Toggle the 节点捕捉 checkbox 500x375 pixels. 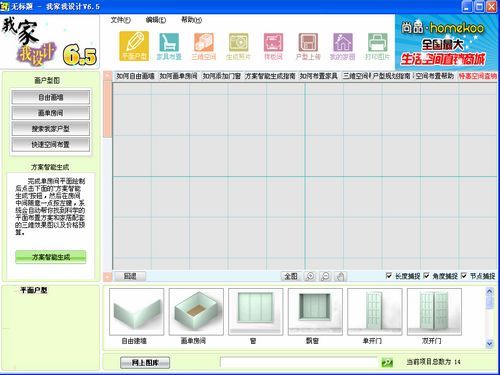(x=464, y=276)
